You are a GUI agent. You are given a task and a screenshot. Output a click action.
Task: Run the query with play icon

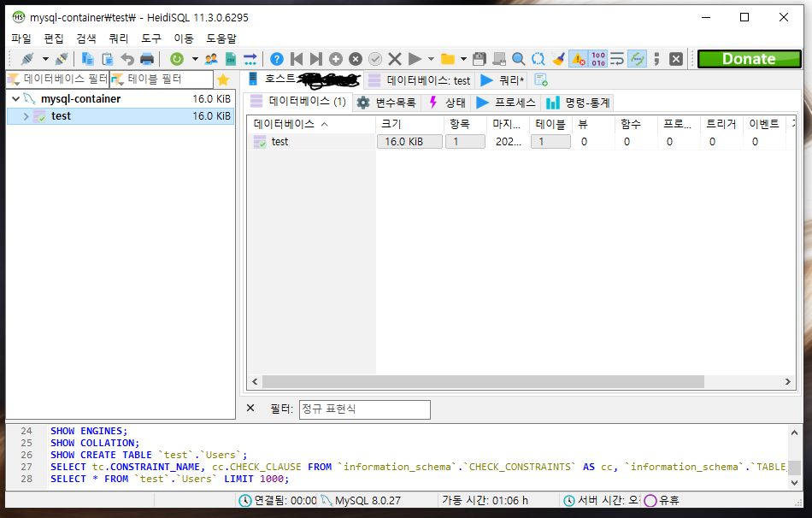coord(415,59)
